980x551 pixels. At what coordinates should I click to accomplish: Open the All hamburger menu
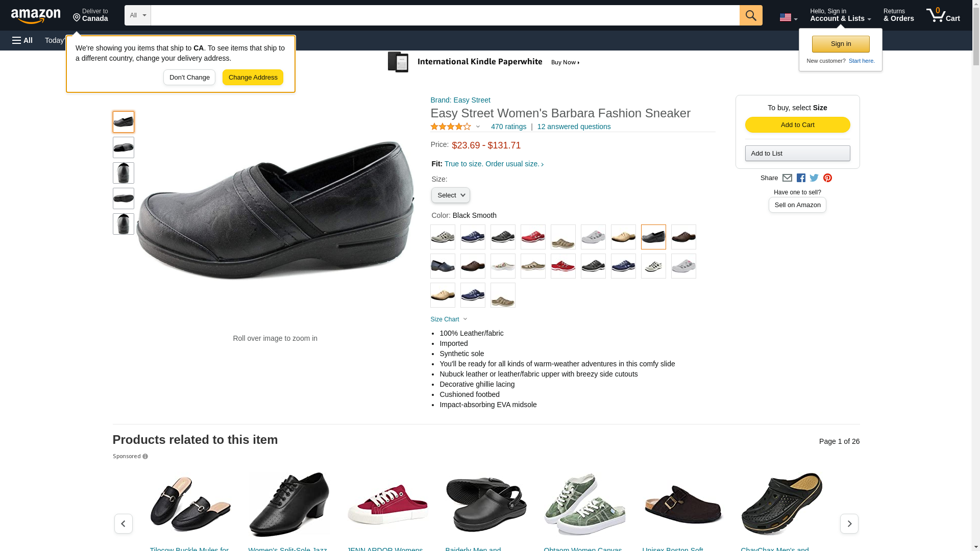[22, 40]
